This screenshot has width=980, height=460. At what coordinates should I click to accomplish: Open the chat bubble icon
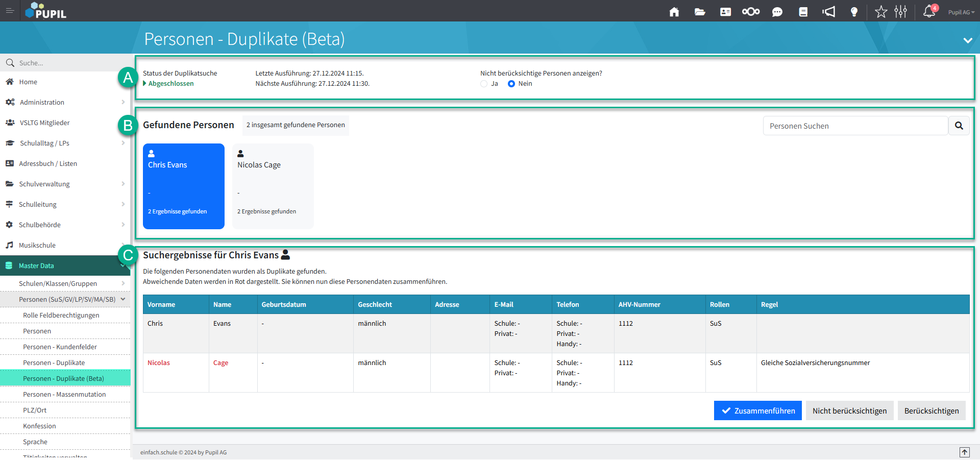point(777,12)
